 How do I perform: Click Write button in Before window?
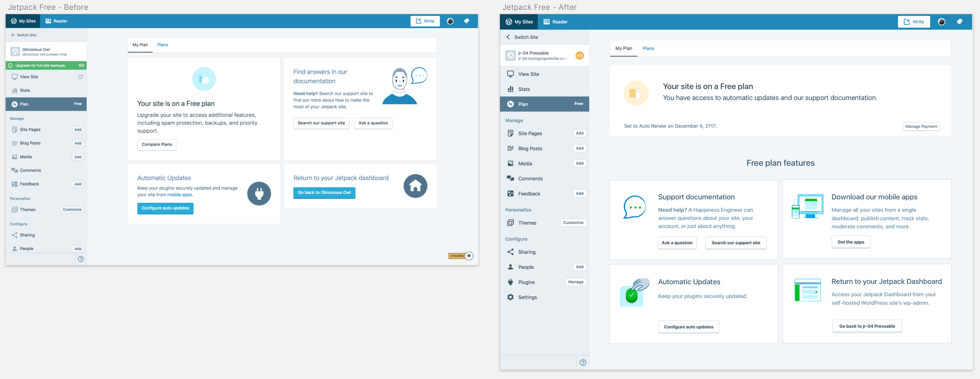[425, 21]
